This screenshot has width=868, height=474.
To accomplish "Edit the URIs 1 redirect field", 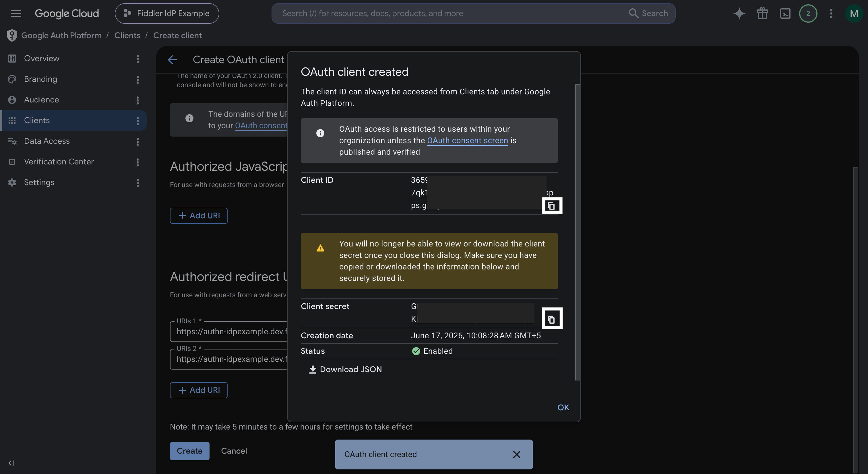I will click(x=229, y=331).
